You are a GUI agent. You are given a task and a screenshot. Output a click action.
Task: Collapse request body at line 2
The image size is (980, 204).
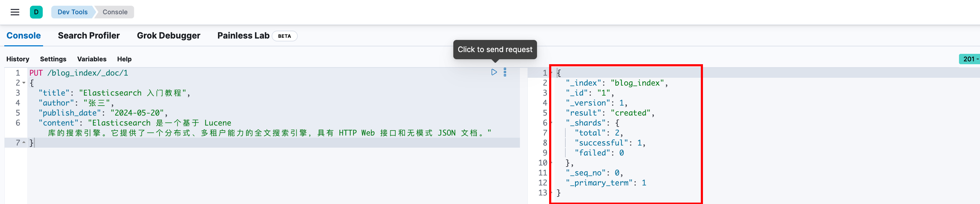click(x=24, y=83)
